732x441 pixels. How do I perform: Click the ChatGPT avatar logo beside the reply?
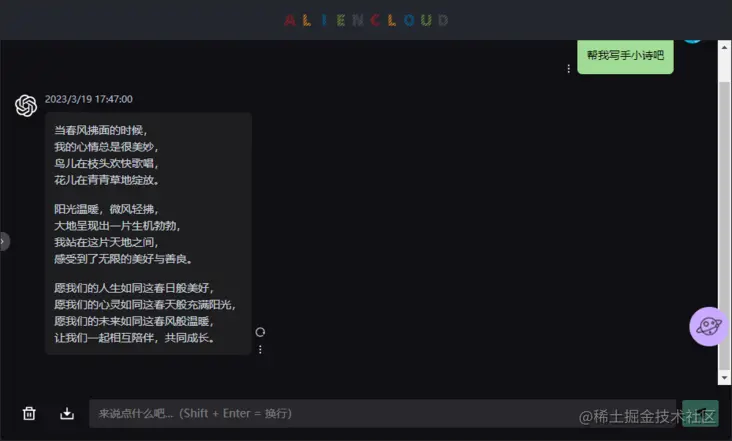[26, 105]
